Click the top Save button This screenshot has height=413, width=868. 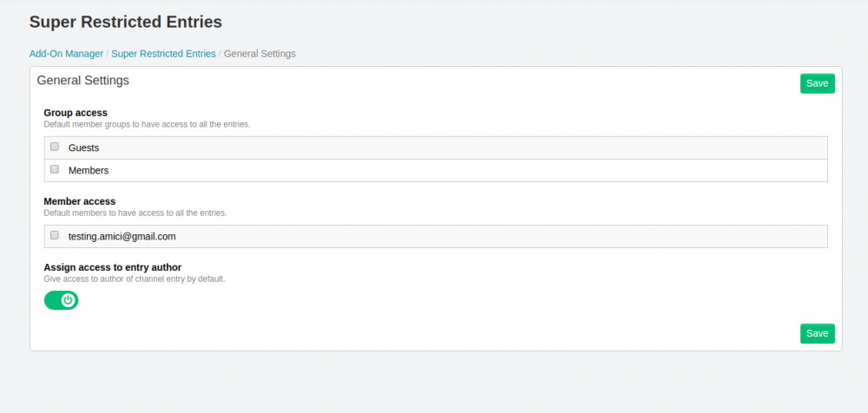(817, 83)
